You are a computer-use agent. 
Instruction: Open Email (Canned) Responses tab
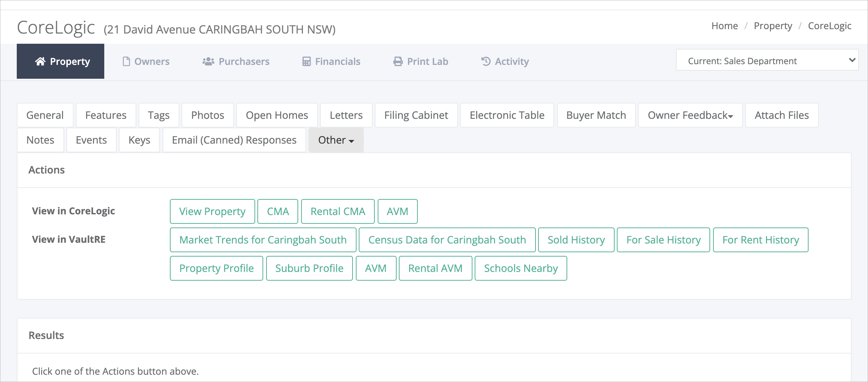coord(234,140)
